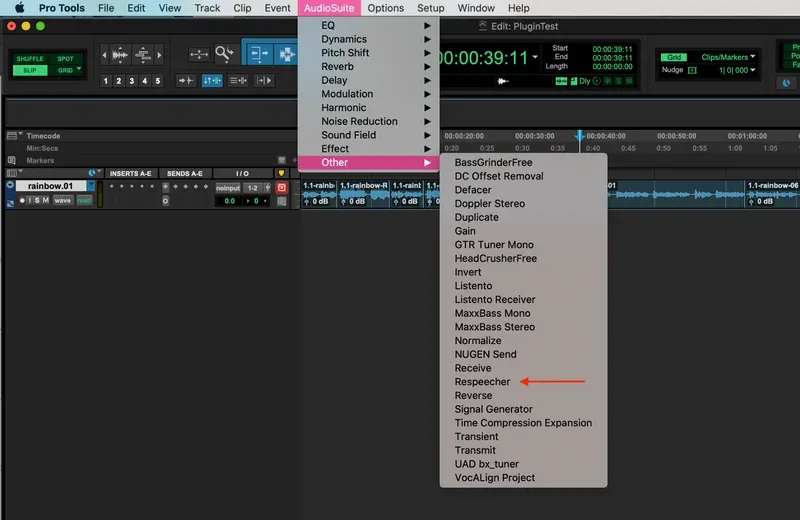Click the 00:00:40:00 timecode ruler mark
Screen dimensions: 800x520
606,136
